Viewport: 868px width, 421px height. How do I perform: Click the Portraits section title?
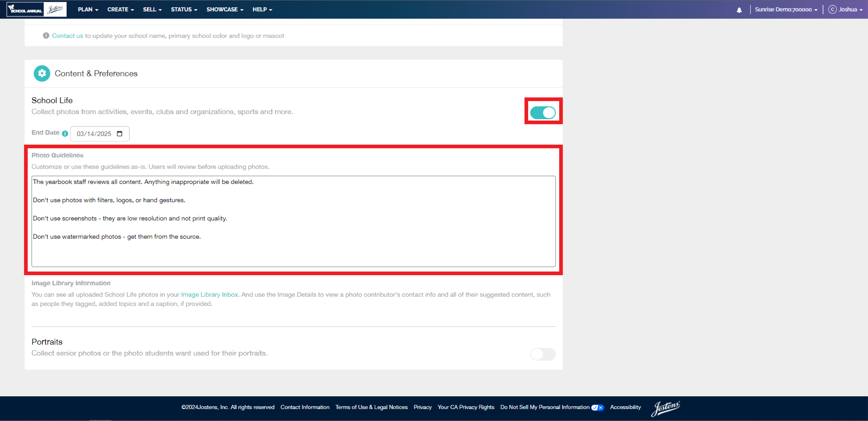pyautogui.click(x=47, y=342)
